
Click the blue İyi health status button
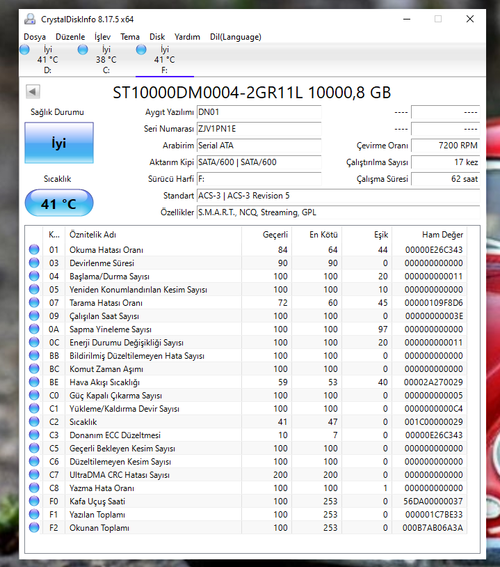click(x=59, y=143)
